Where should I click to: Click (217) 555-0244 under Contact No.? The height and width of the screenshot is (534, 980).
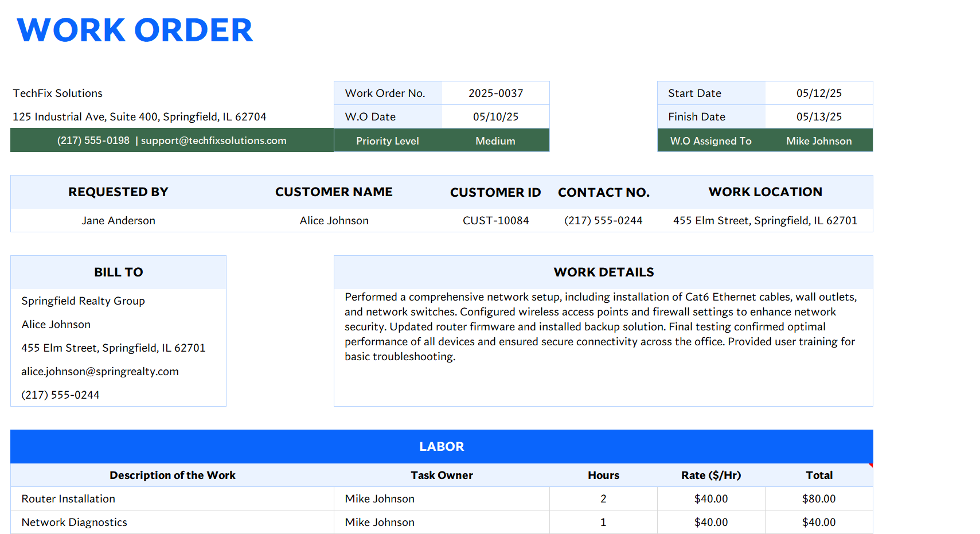[603, 221]
